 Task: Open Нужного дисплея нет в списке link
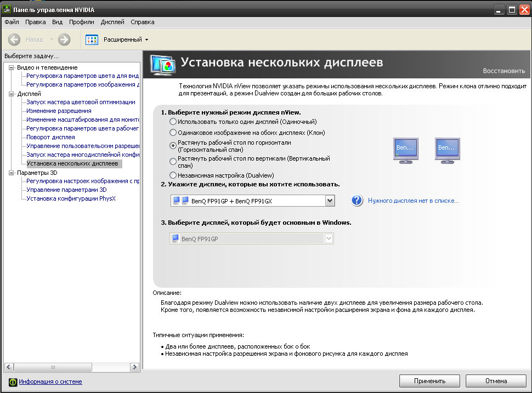(413, 201)
